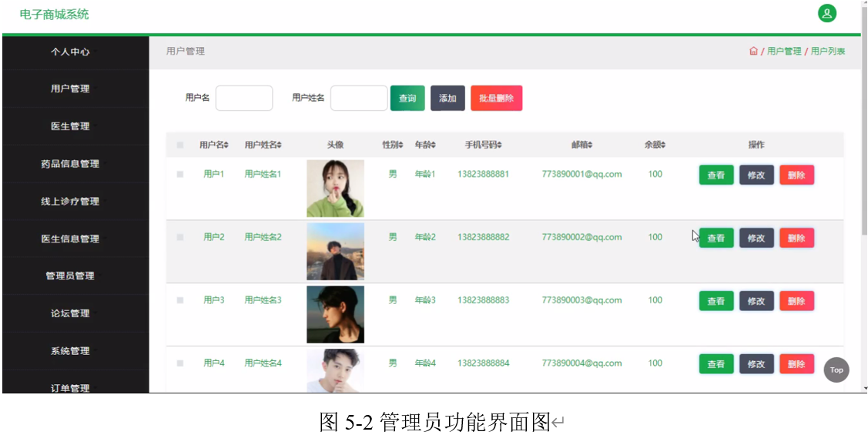Expand 管理员管理 sidebar menu

[75, 276]
